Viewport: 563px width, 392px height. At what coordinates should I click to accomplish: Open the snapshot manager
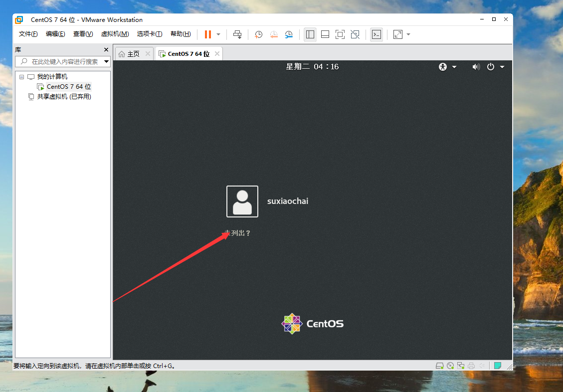pos(289,34)
